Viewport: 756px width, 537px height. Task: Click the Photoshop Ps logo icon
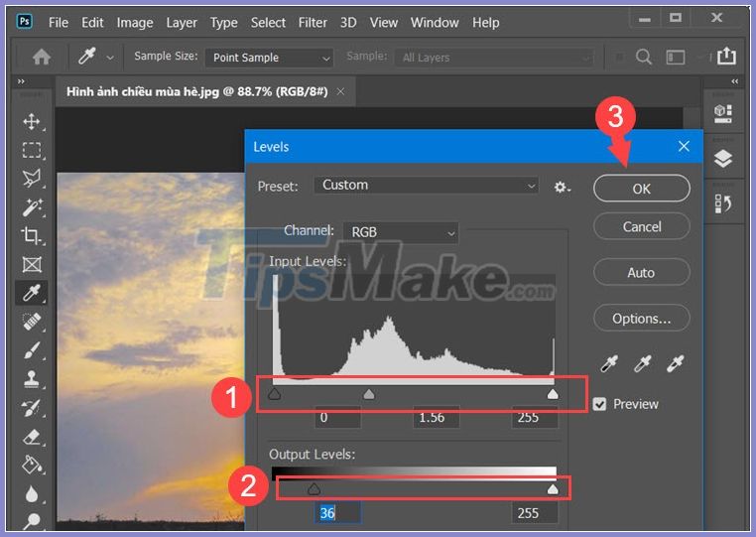[25, 22]
